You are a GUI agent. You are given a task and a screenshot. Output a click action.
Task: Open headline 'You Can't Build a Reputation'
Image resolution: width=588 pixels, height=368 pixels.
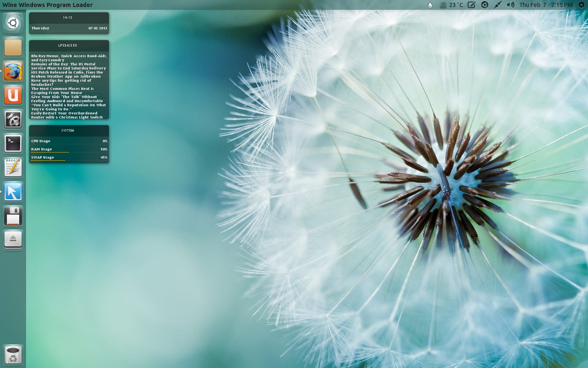tap(69, 107)
